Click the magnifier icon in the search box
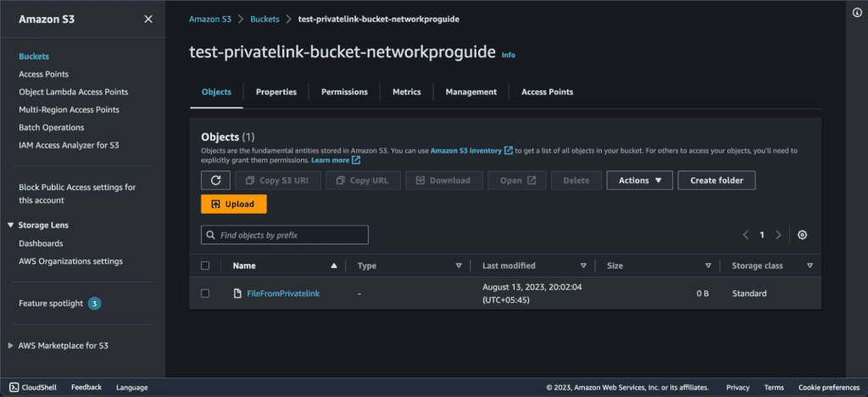 (x=210, y=235)
